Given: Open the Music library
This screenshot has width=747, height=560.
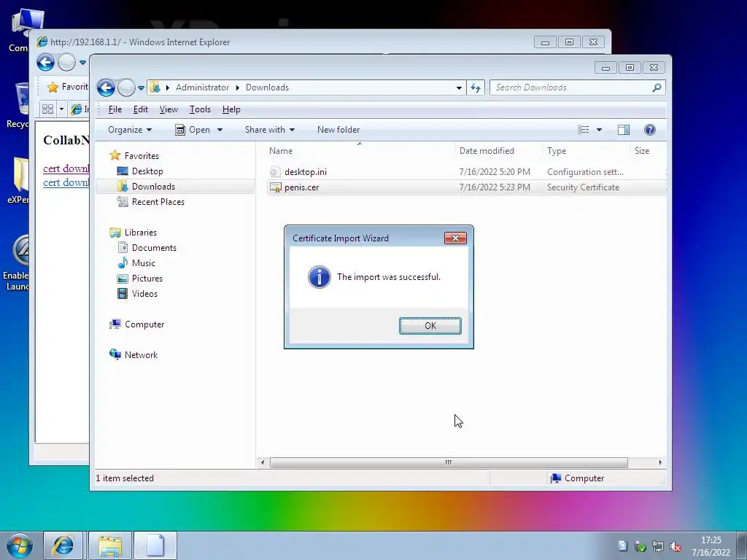Looking at the screenshot, I should (144, 262).
